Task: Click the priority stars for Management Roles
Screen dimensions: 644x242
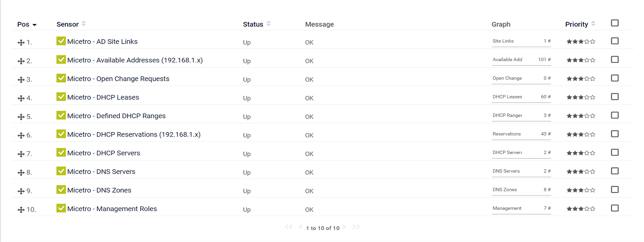Action: (581, 209)
